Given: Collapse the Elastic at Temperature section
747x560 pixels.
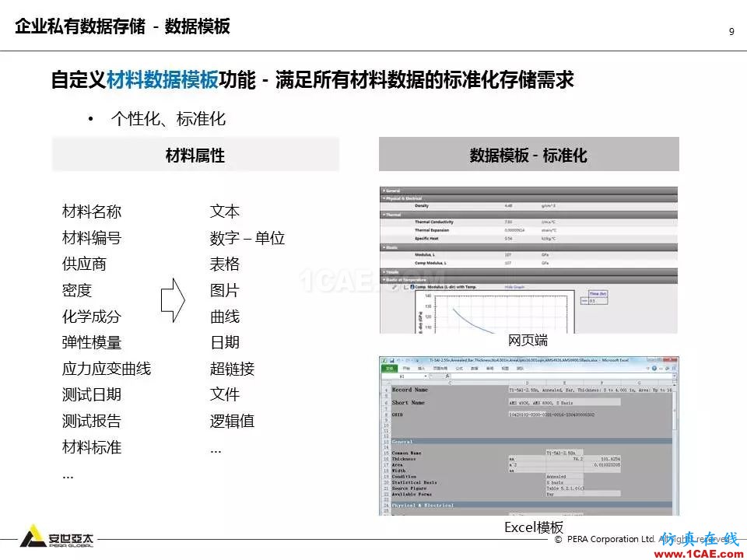Looking at the screenshot, I should [x=528, y=280].
